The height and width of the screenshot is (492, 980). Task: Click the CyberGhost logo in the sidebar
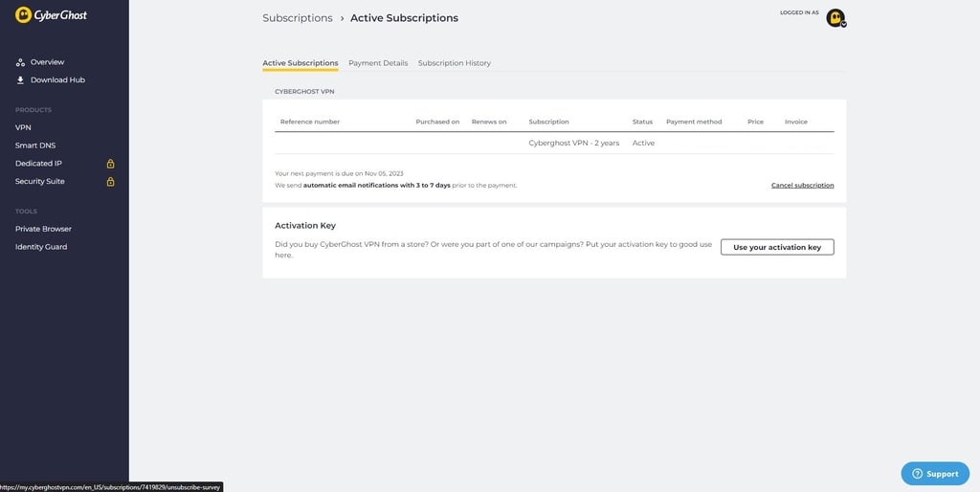point(52,14)
